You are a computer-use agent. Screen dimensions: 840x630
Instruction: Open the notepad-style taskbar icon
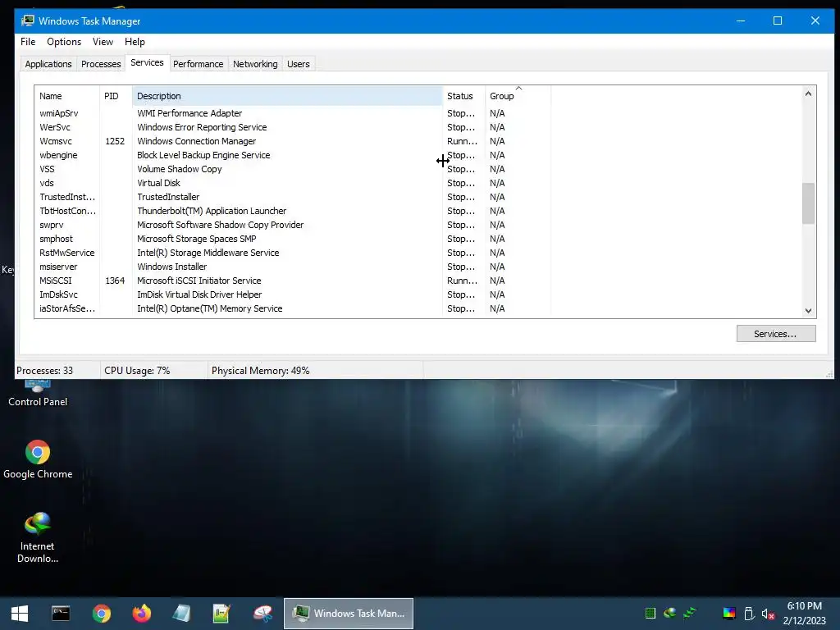pyautogui.click(x=181, y=614)
